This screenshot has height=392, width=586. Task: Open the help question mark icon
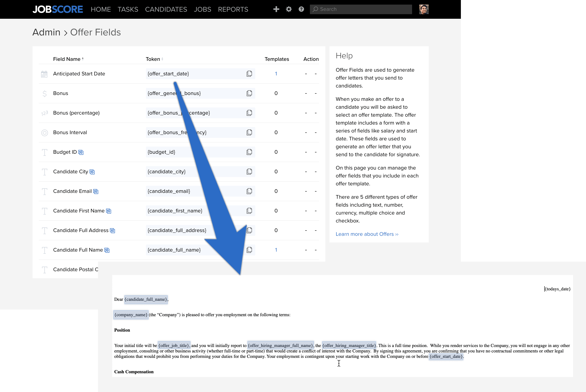tap(301, 9)
